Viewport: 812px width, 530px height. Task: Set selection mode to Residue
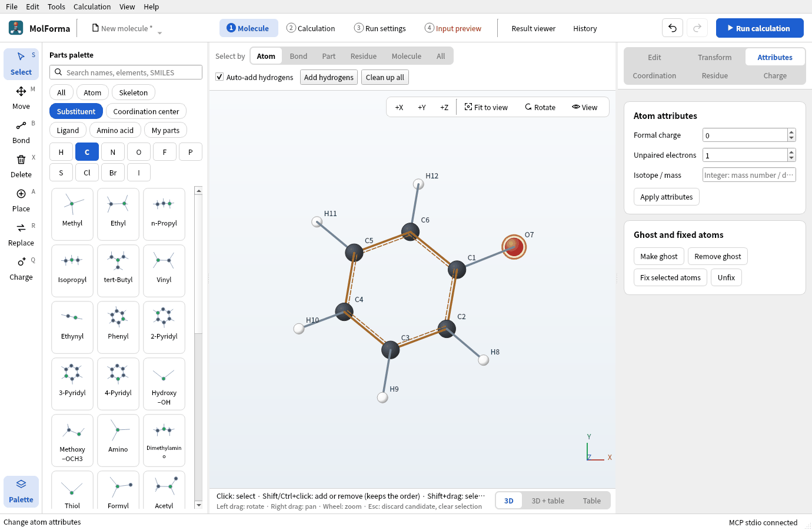pyautogui.click(x=364, y=56)
